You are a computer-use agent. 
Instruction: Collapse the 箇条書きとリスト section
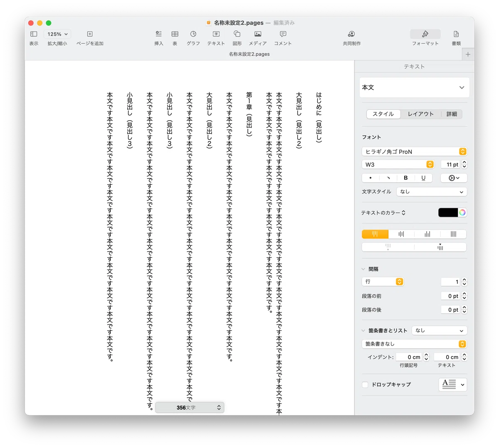pyautogui.click(x=363, y=331)
